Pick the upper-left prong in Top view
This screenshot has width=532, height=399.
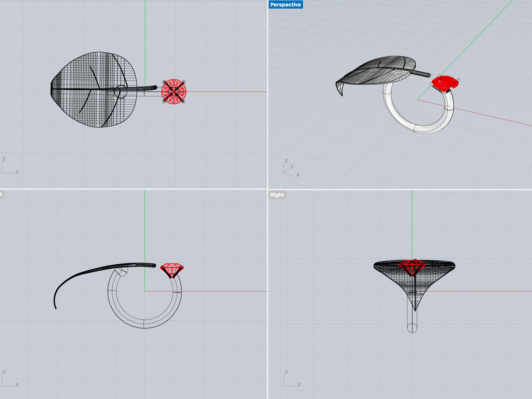[x=164, y=82]
